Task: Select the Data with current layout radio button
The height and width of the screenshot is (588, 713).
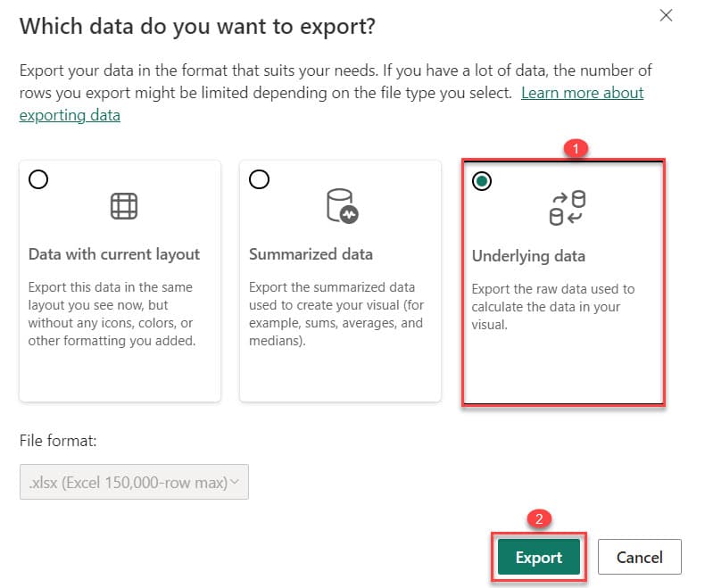Action: [38, 179]
